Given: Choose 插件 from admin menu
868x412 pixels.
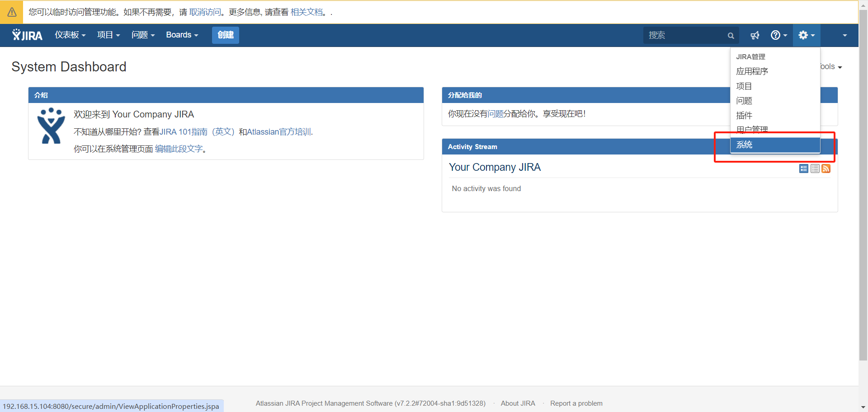Looking at the screenshot, I should (775, 116).
